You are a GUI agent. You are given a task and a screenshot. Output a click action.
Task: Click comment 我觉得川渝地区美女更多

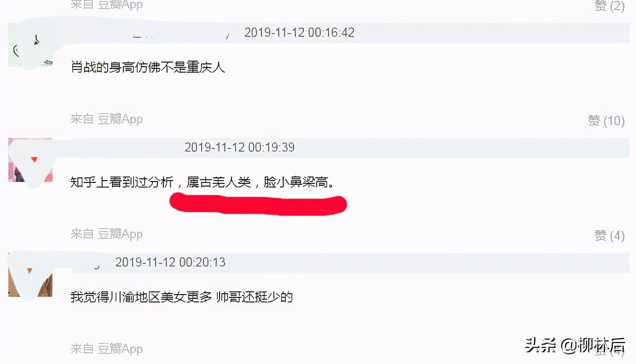(x=182, y=297)
